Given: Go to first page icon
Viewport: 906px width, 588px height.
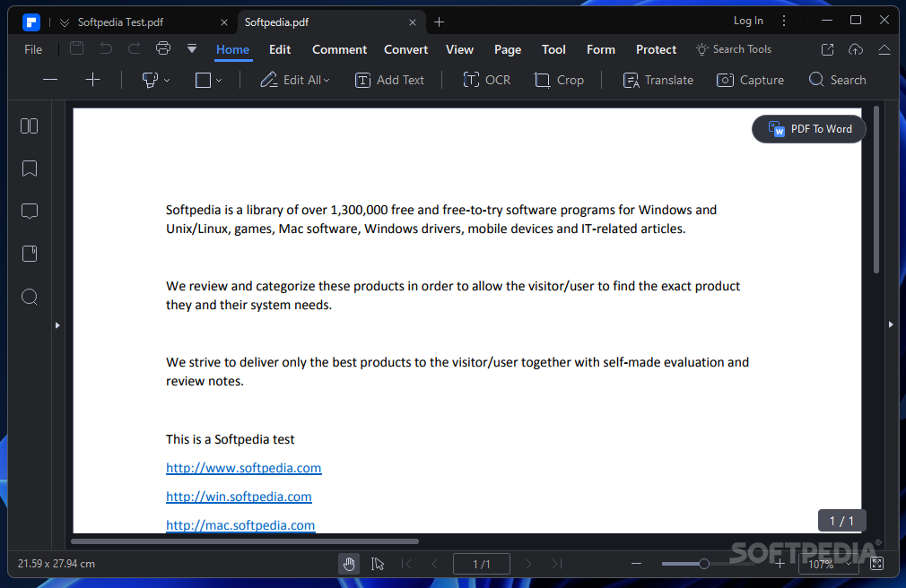Looking at the screenshot, I should tap(406, 564).
